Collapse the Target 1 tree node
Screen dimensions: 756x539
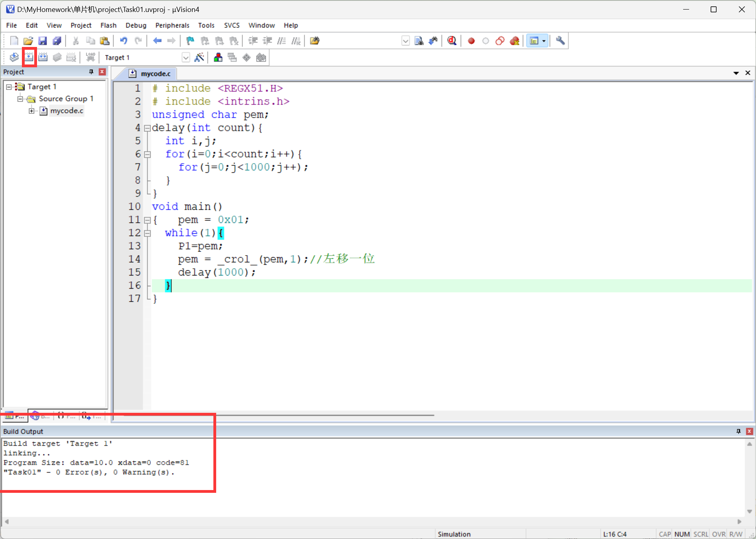9,87
